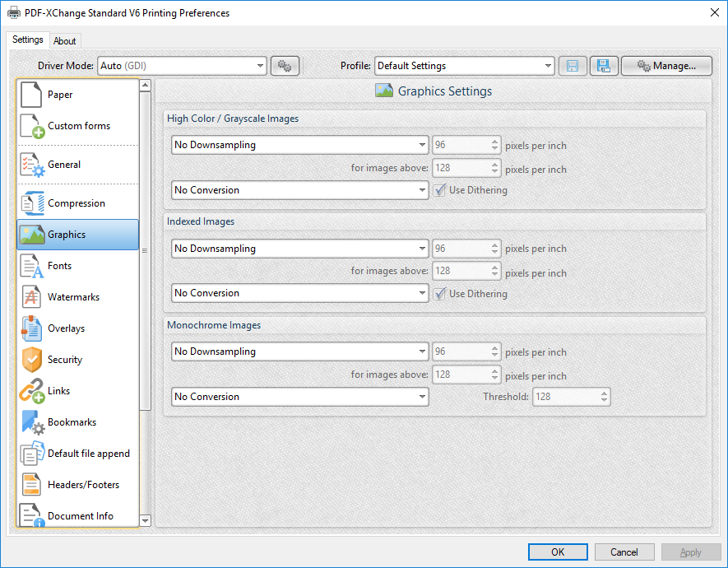
Task: Switch to the About tab
Action: click(64, 41)
